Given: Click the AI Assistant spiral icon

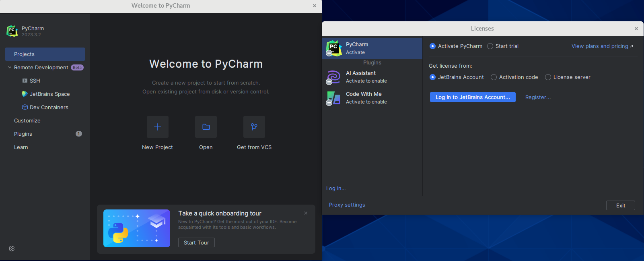Looking at the screenshot, I should (333, 77).
